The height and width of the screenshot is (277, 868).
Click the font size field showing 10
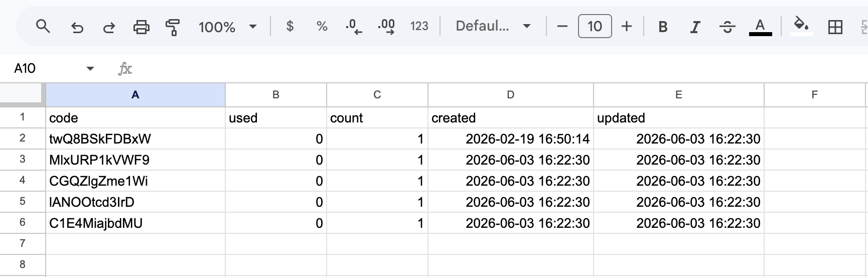point(595,26)
